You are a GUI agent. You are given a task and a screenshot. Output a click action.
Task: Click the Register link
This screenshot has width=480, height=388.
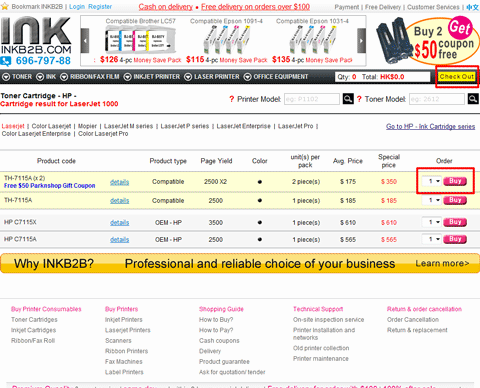tap(100, 7)
